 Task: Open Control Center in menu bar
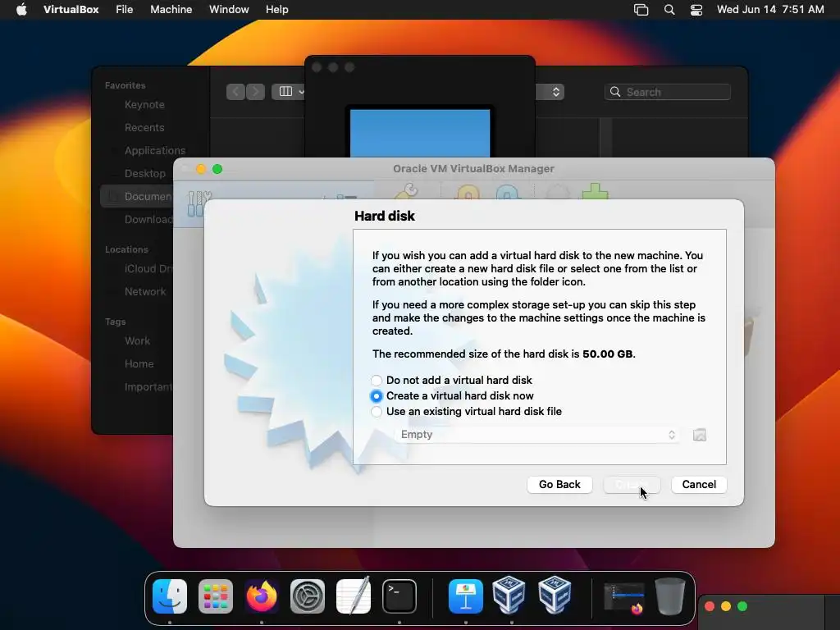click(x=696, y=10)
